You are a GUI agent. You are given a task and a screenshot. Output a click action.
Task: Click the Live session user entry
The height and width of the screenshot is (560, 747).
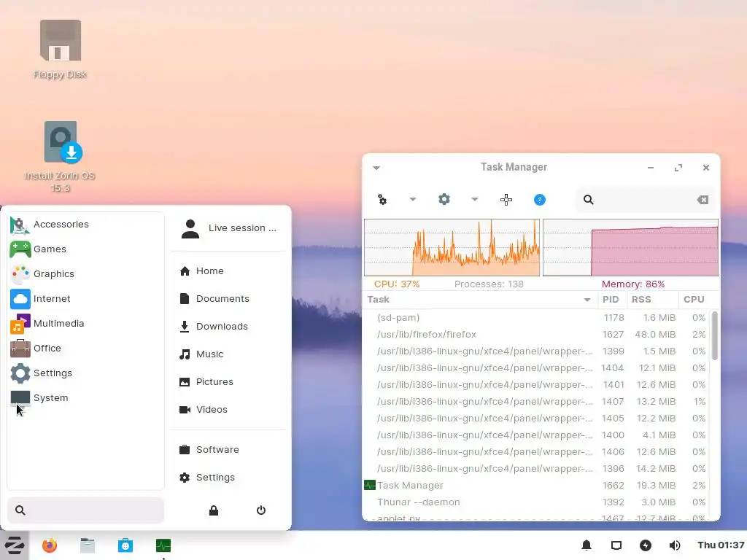tap(228, 228)
